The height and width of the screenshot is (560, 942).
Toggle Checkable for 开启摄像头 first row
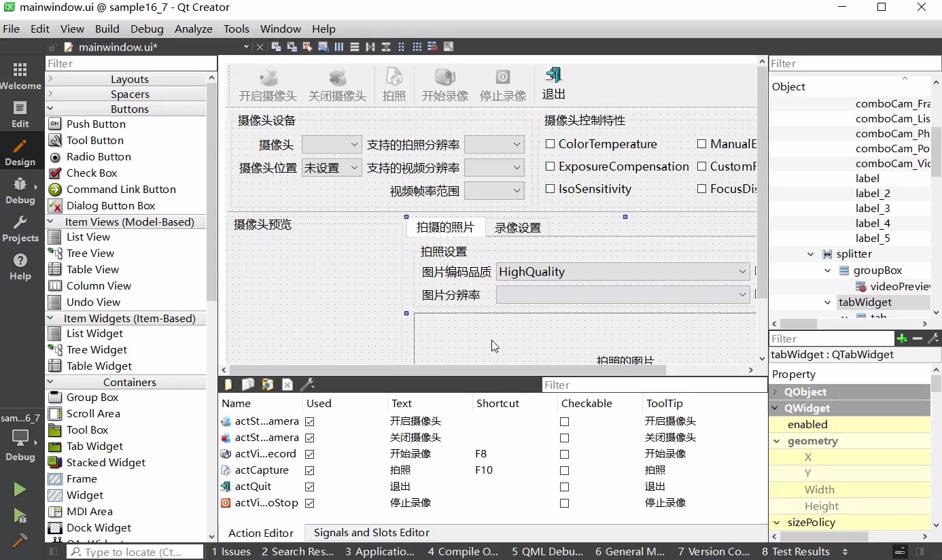pyautogui.click(x=564, y=421)
